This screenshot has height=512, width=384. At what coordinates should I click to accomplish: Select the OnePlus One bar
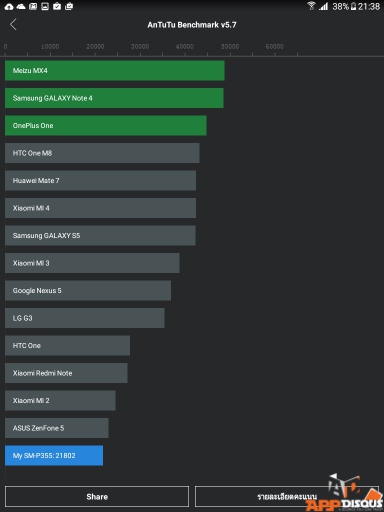106,125
